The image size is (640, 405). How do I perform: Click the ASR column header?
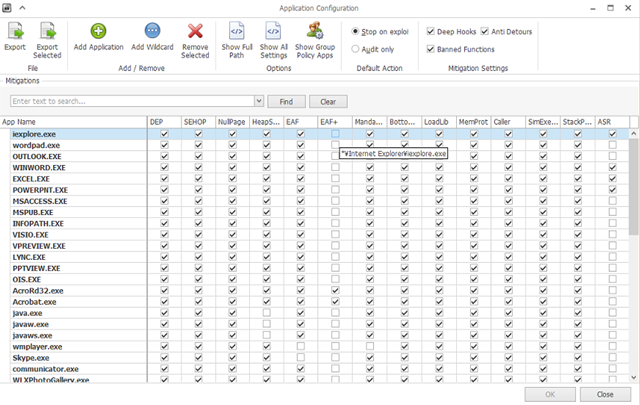tap(612, 122)
